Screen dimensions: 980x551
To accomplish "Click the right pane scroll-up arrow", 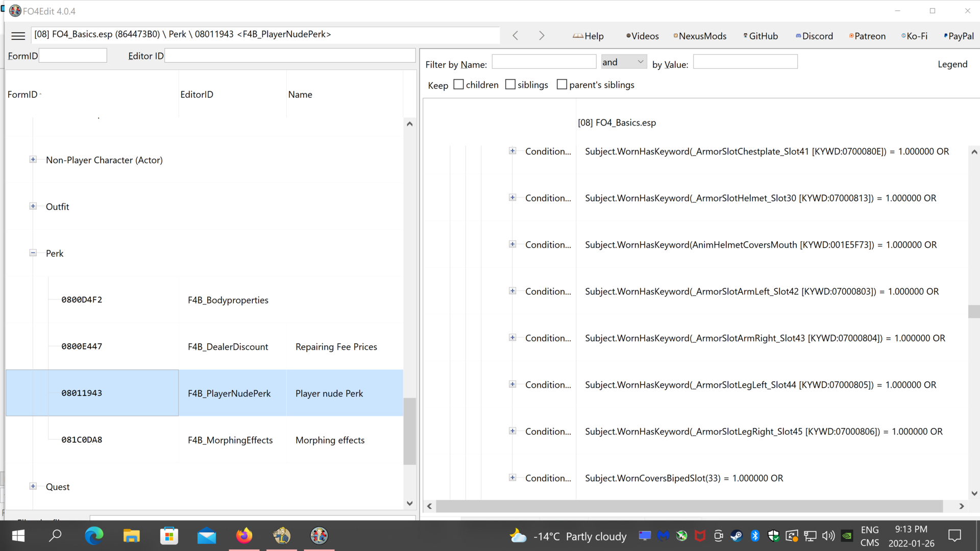I will (x=974, y=152).
